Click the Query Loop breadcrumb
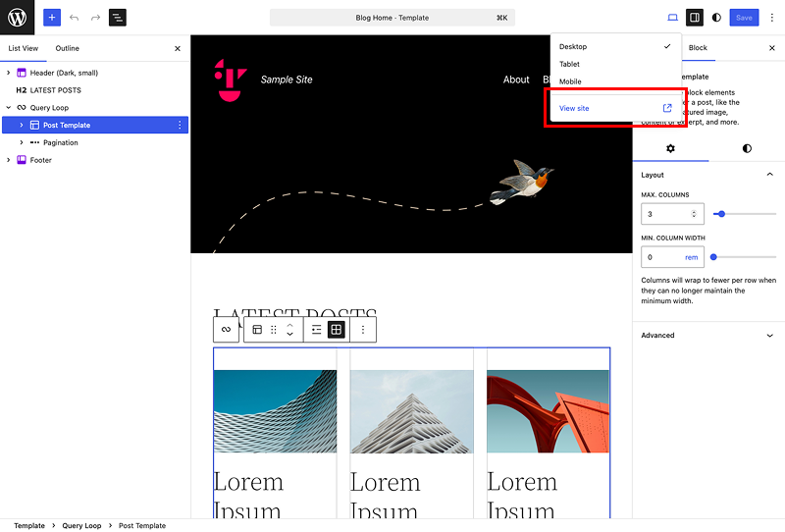The height and width of the screenshot is (532, 785). [81, 525]
